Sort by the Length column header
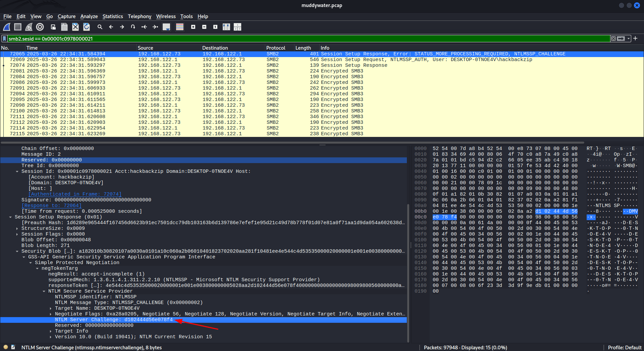The width and height of the screenshot is (644, 351). coord(307,48)
